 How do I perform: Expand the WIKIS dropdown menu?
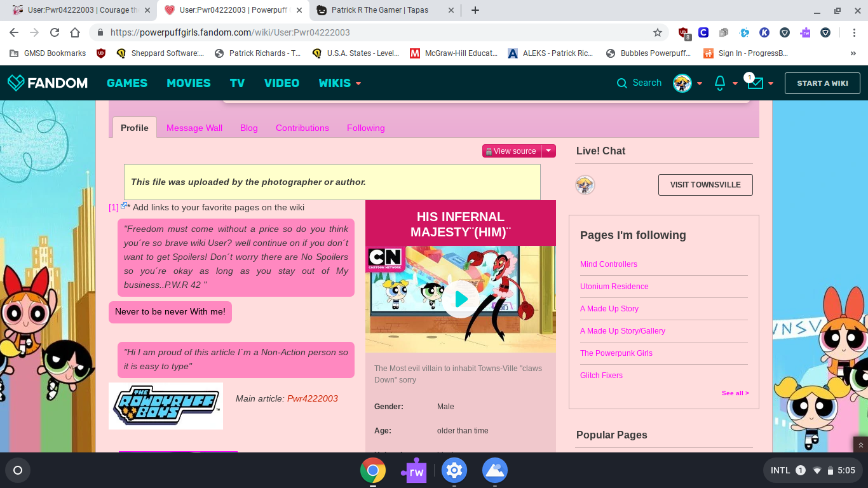[x=339, y=83]
